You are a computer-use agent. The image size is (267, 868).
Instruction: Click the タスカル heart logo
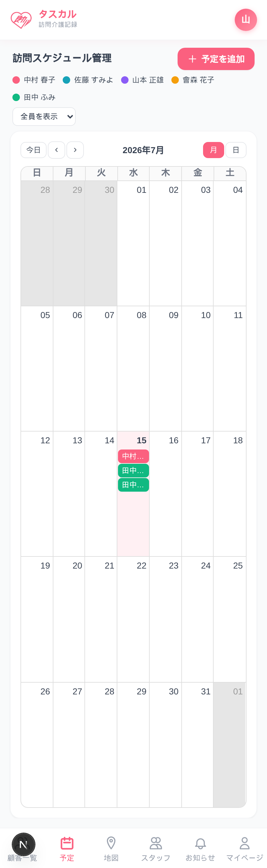21,20
